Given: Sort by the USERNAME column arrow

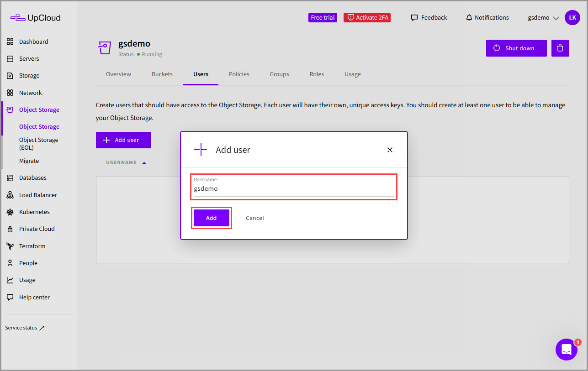Looking at the screenshot, I should point(144,162).
